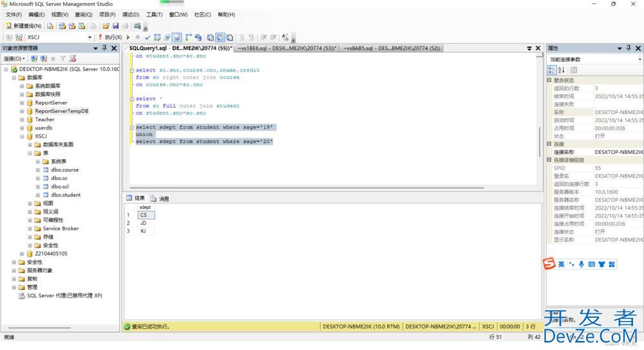The height and width of the screenshot is (350, 644).
Task: Expand the Service Broker folder
Action: coord(30,229)
